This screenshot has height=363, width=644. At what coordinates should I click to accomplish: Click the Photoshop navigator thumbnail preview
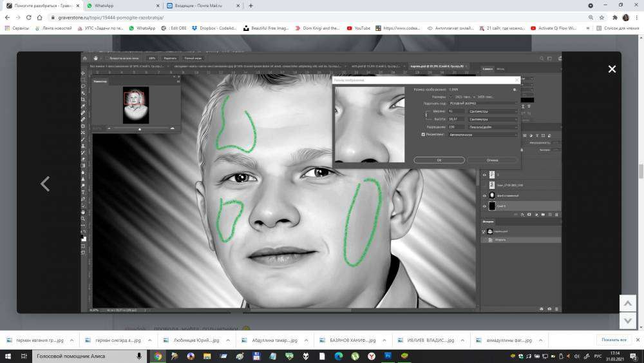click(135, 105)
